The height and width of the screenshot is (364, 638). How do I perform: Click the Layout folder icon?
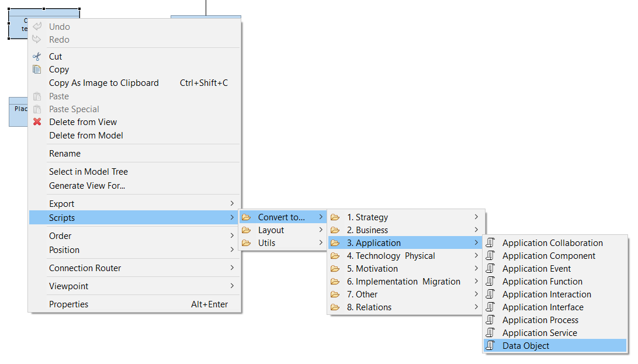pyautogui.click(x=246, y=230)
